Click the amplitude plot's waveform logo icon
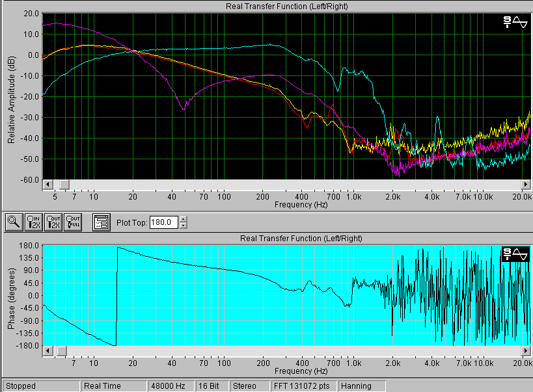The image size is (533, 392). click(515, 21)
